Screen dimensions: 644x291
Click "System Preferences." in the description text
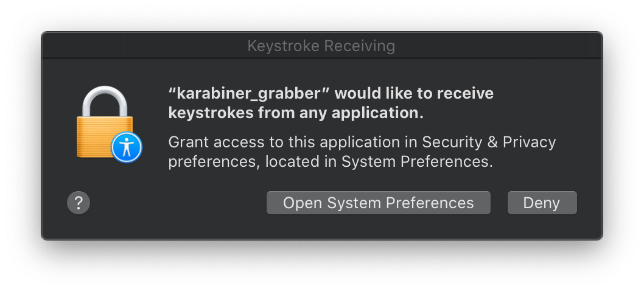pyautogui.click(x=417, y=161)
